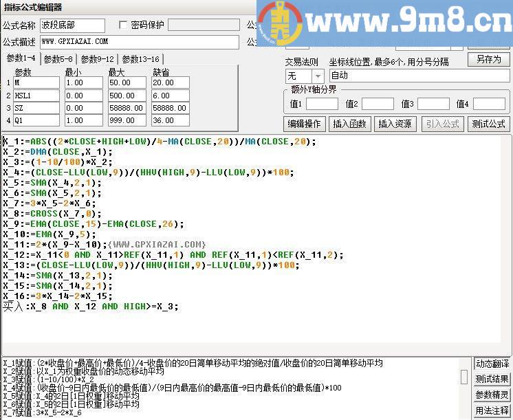Viewport: 513px width, 420px height.
Task: Click the X_16 formula line
Action: coord(58,296)
